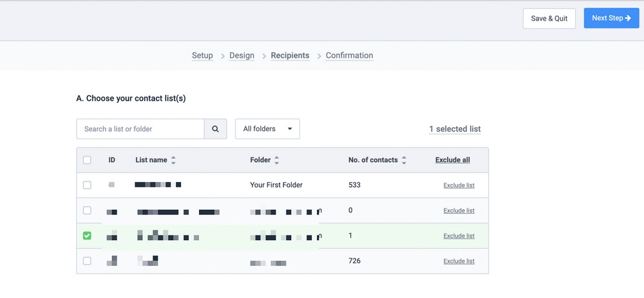Click the search magnifier icon button

click(216, 129)
